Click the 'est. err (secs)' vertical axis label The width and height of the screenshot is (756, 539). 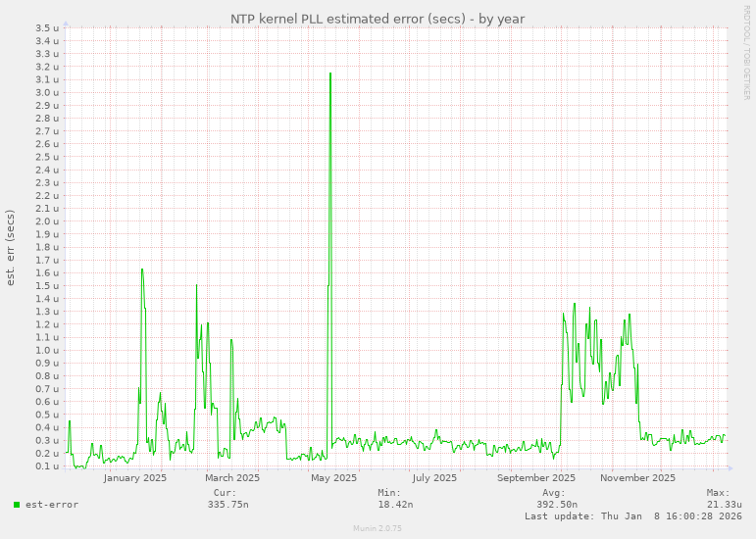coord(10,248)
